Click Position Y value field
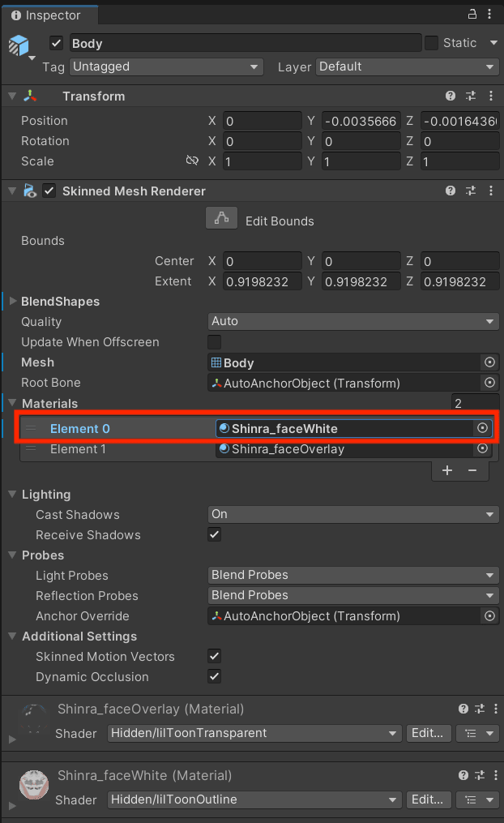This screenshot has height=823, width=504. (x=361, y=121)
